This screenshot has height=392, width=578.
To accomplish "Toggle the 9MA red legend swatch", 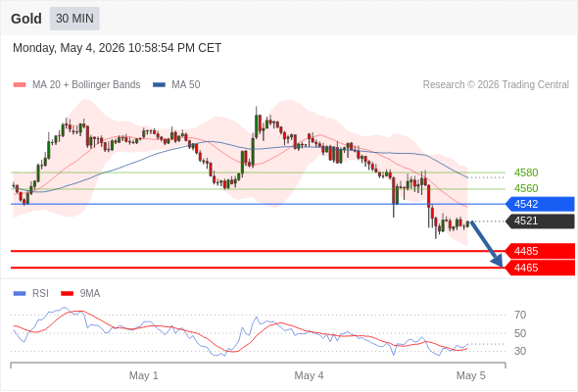I will point(67,294).
